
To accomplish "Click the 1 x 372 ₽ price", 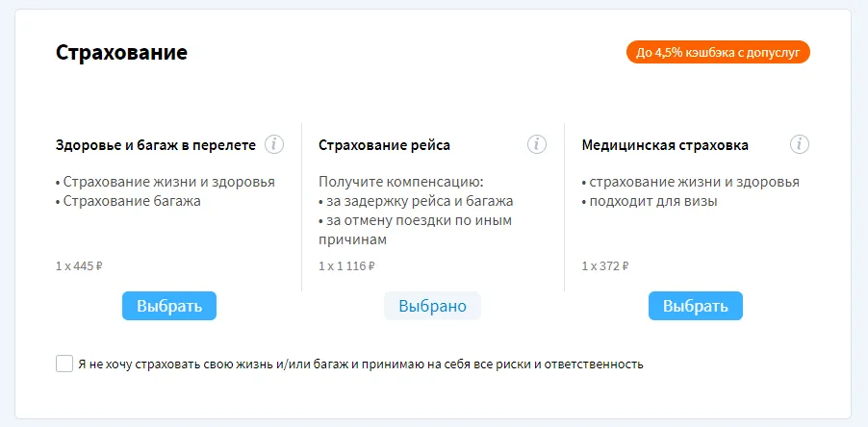I will (605, 265).
